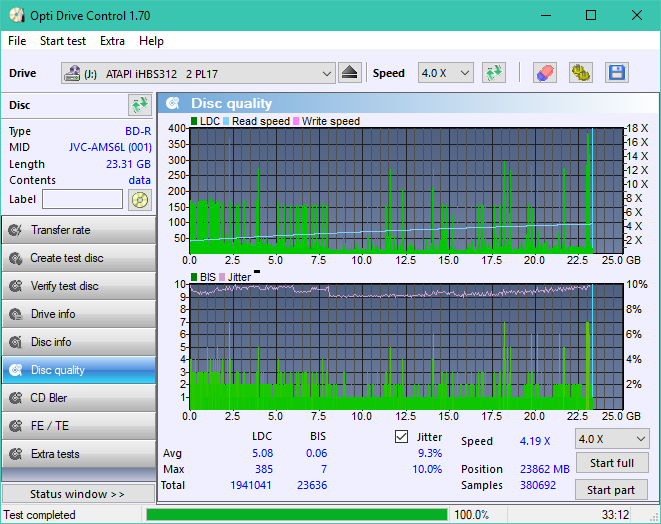Click the Disc quality header icon
661x524 pixels.
click(x=173, y=103)
